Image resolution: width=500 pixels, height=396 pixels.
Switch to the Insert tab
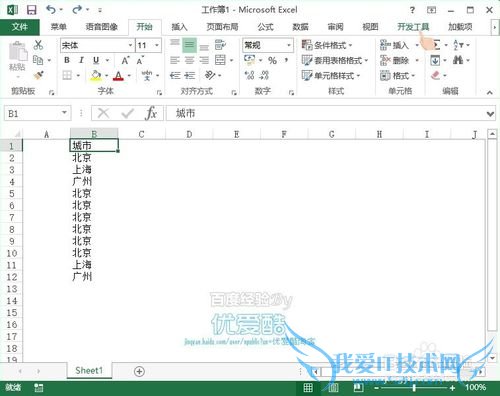pos(179,27)
